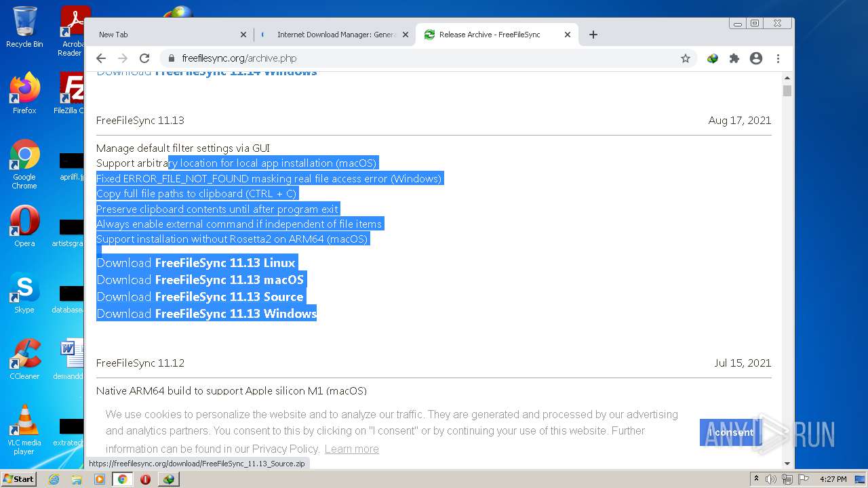Switch to the Internet Download Manager tab
Image resolution: width=868 pixels, height=488 pixels.
[335, 35]
